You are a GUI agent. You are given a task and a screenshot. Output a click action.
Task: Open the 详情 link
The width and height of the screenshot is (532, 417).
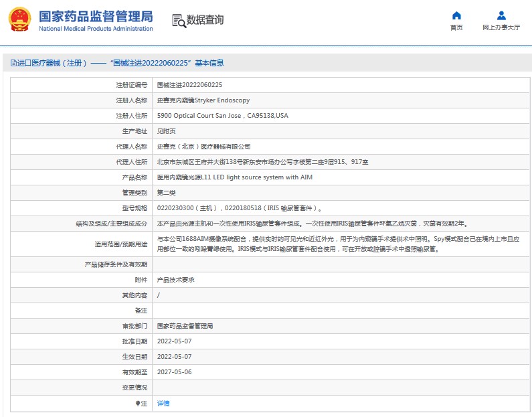point(163,404)
